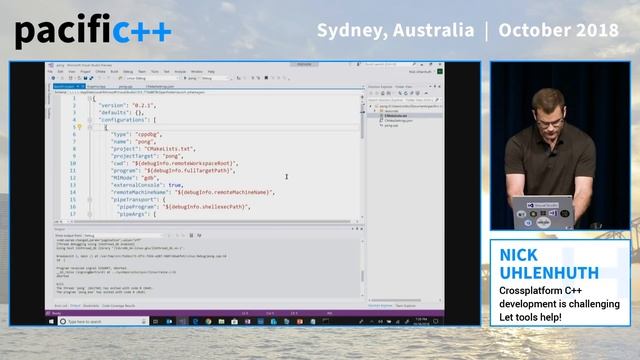This screenshot has height=360, width=640.
Task: Switch to the pong.cpp editor tab
Action: [126, 87]
